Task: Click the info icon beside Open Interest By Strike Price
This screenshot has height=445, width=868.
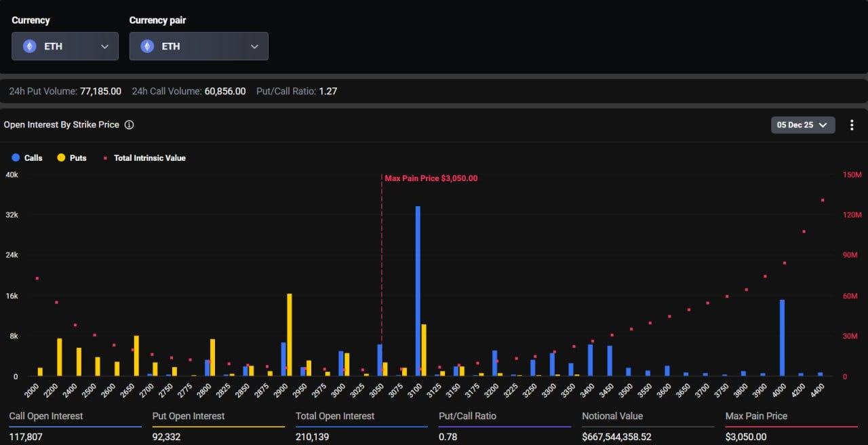Action: [x=130, y=125]
